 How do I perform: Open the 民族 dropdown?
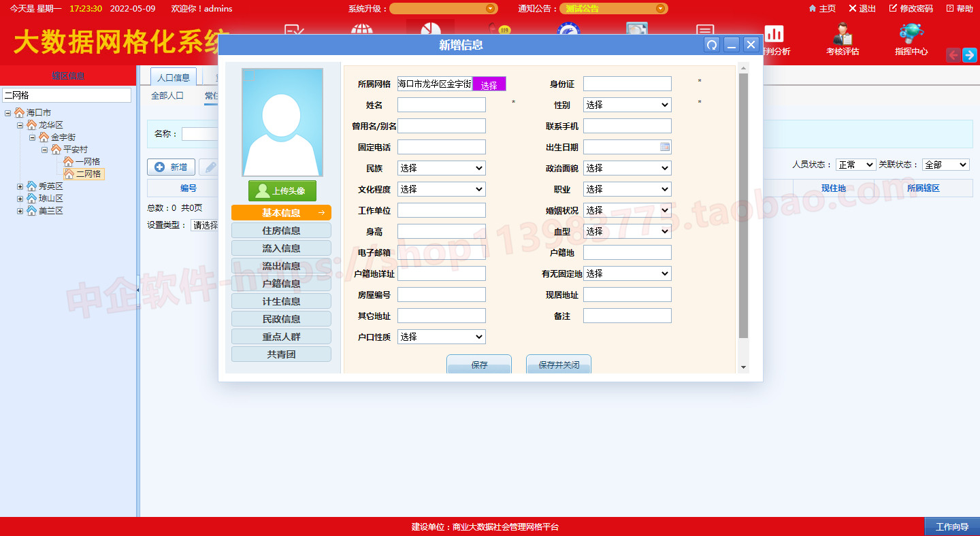click(441, 168)
